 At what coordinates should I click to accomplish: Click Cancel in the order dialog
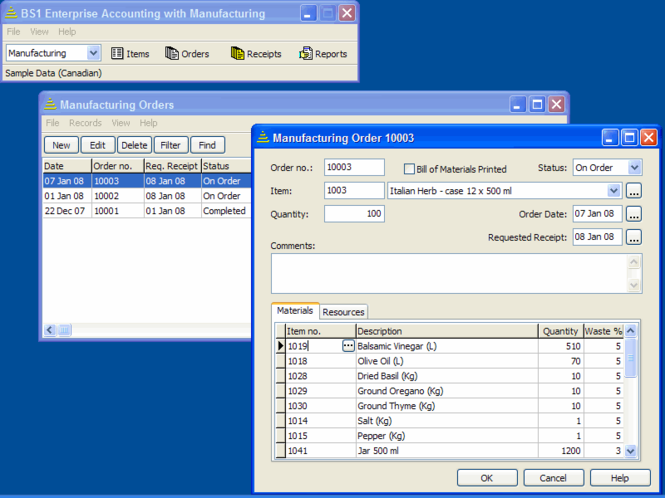(553, 478)
